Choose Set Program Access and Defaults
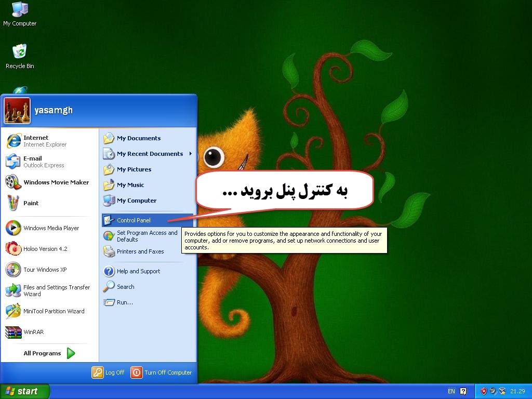Viewport: 532px width, 399px height. pos(147,236)
